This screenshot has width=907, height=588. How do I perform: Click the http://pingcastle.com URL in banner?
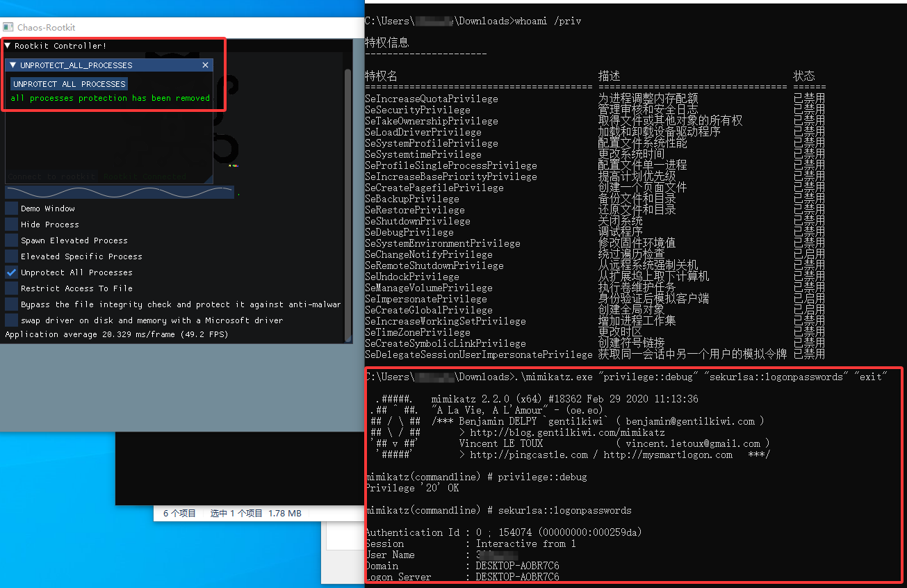pos(529,455)
